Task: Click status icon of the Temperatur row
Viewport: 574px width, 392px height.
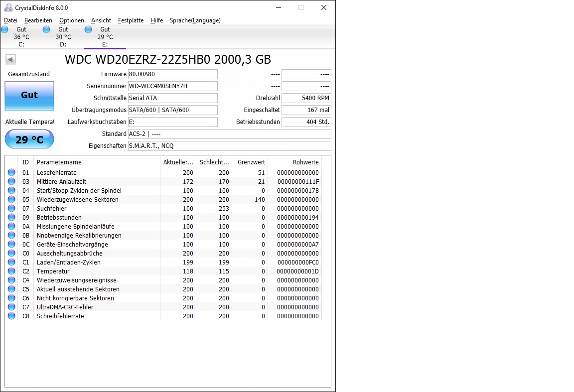Action: [12, 271]
